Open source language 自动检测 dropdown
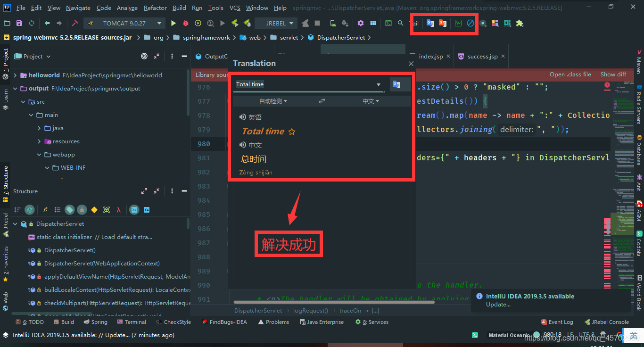 pyautogui.click(x=273, y=101)
